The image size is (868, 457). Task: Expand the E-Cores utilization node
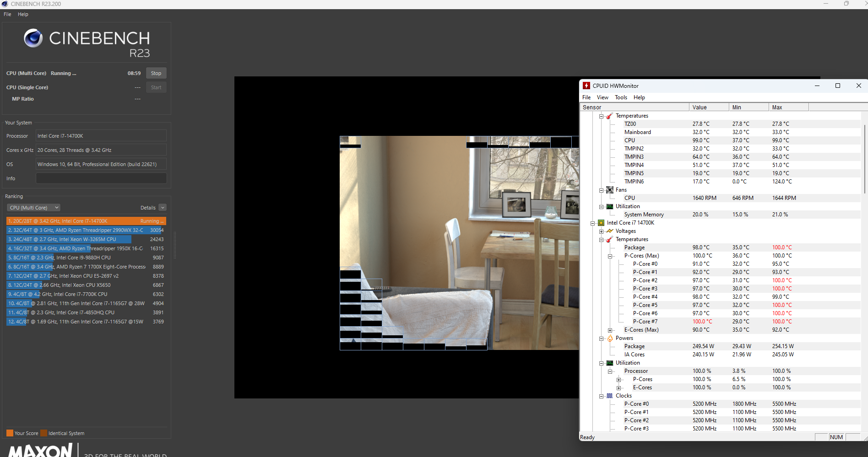(x=619, y=388)
